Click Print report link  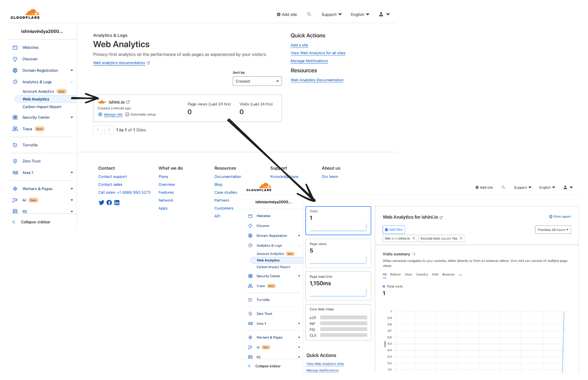pos(560,217)
